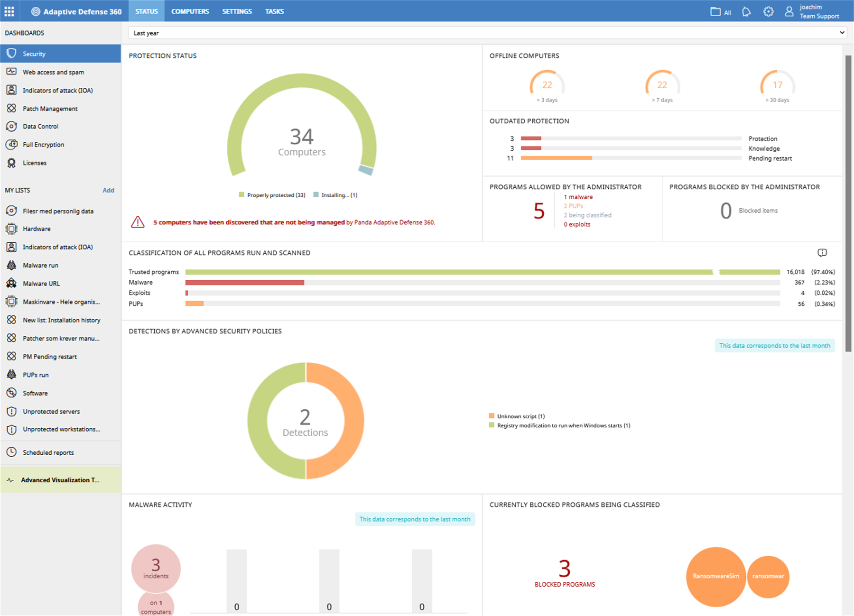The image size is (854, 616).
Task: Open Patcher som krever manu... list
Action: point(61,338)
